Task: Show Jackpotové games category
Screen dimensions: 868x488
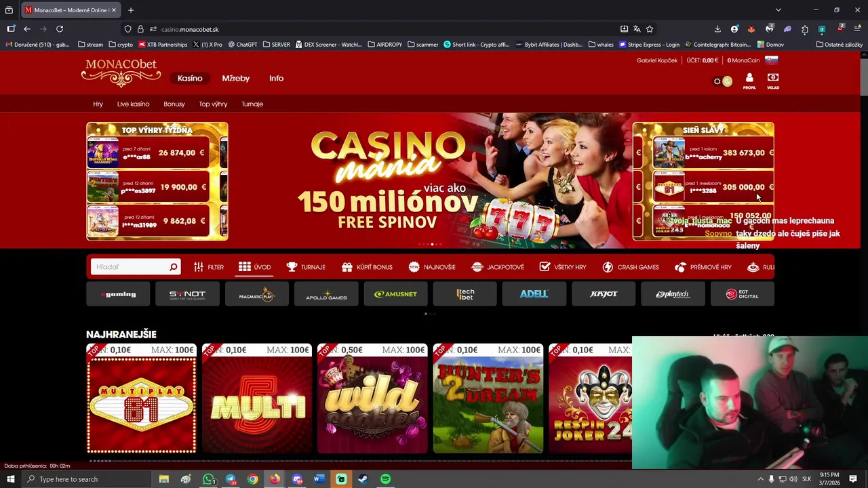Action: click(x=498, y=267)
